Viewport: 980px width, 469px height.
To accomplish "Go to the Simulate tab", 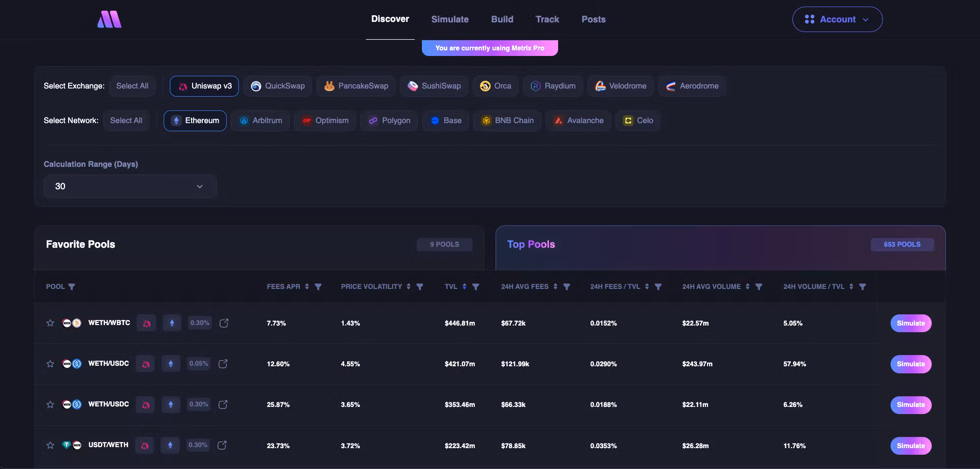I will tap(450, 19).
